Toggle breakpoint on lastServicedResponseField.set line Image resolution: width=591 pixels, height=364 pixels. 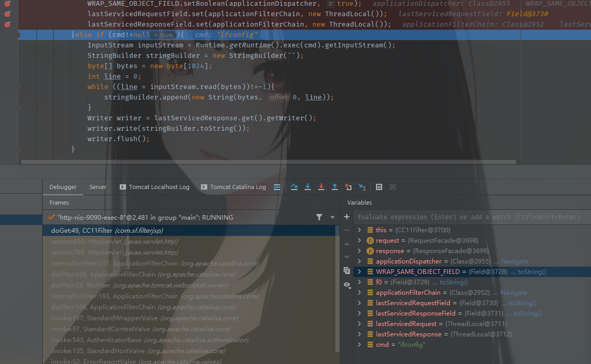click(7, 24)
